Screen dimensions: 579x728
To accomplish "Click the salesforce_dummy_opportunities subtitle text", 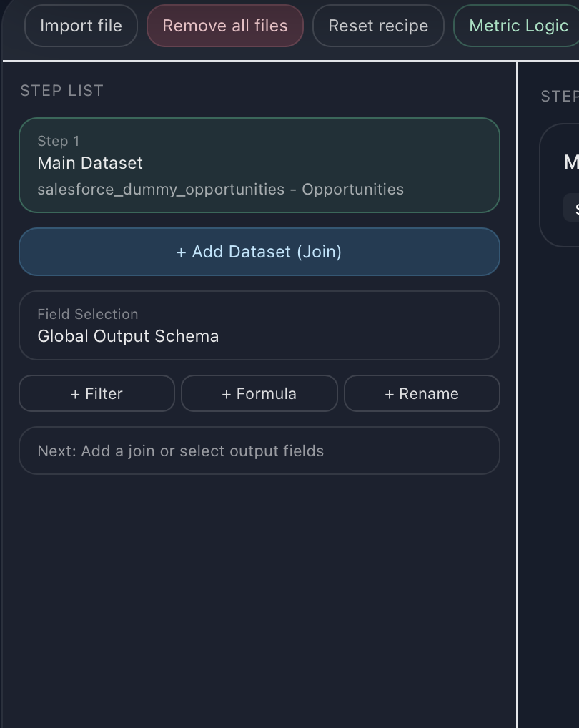I will coord(220,190).
